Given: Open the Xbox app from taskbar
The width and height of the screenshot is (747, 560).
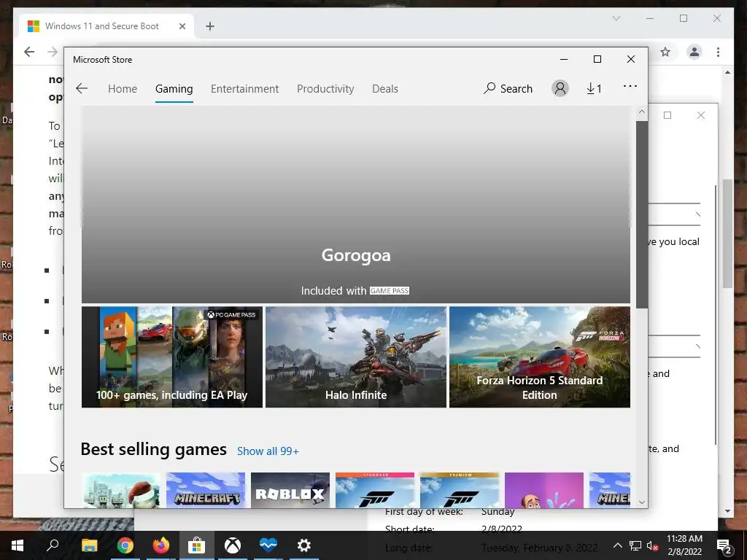Looking at the screenshot, I should pyautogui.click(x=233, y=545).
